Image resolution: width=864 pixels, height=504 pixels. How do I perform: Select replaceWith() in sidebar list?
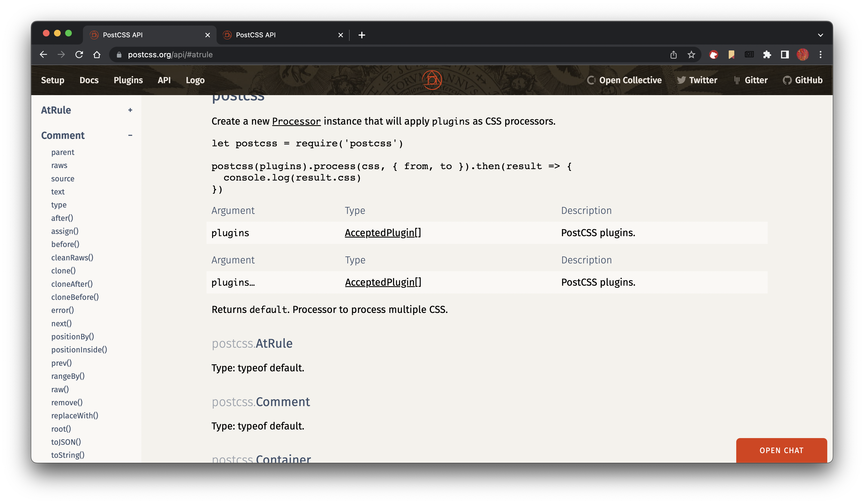75,416
